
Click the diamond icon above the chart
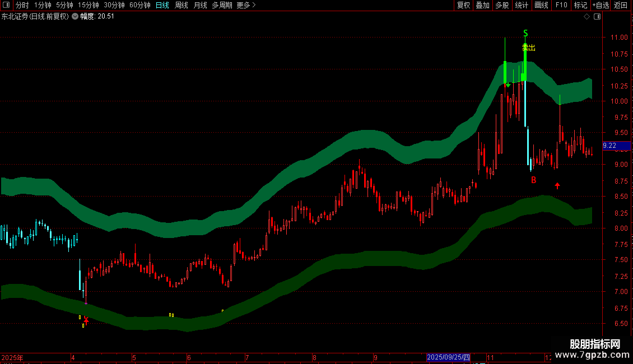[x=587, y=17]
